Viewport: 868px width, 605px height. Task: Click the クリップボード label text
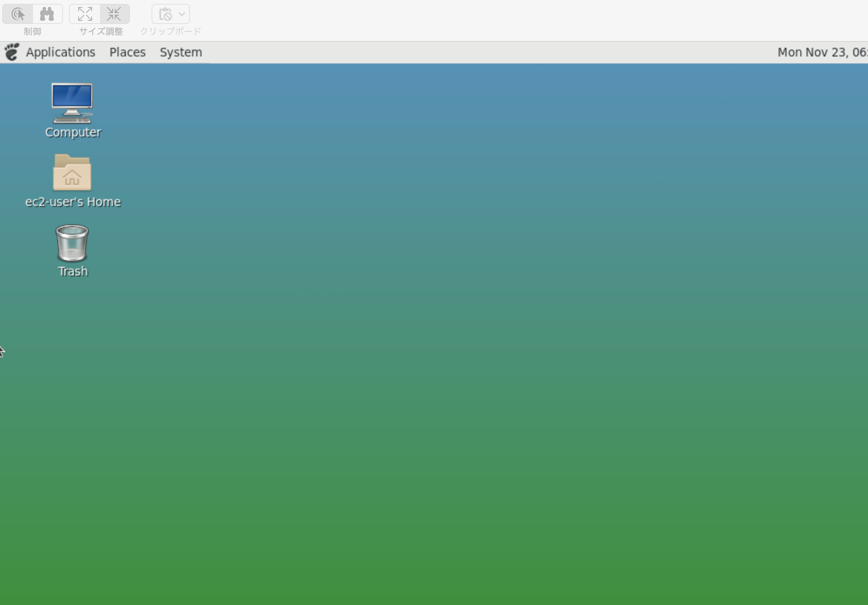(x=170, y=31)
